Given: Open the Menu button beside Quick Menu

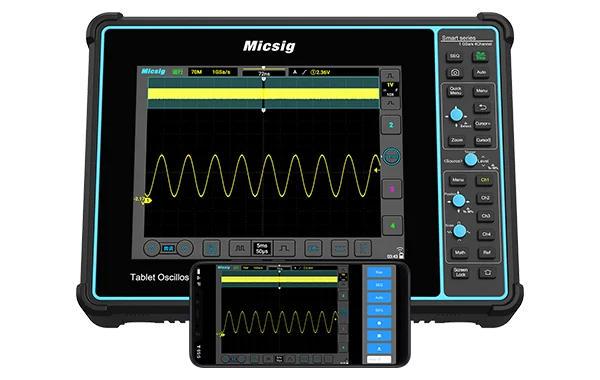Looking at the screenshot, I should coord(482,91).
